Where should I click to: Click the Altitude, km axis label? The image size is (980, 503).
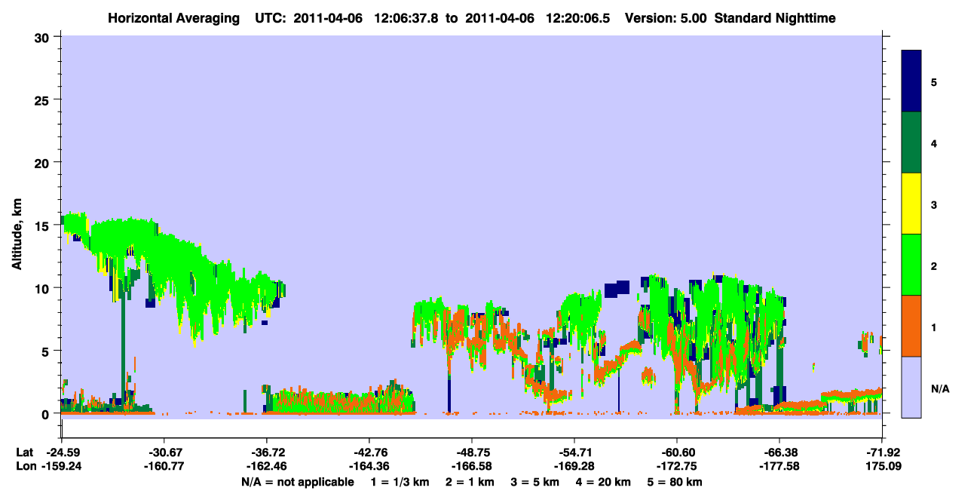17,230
